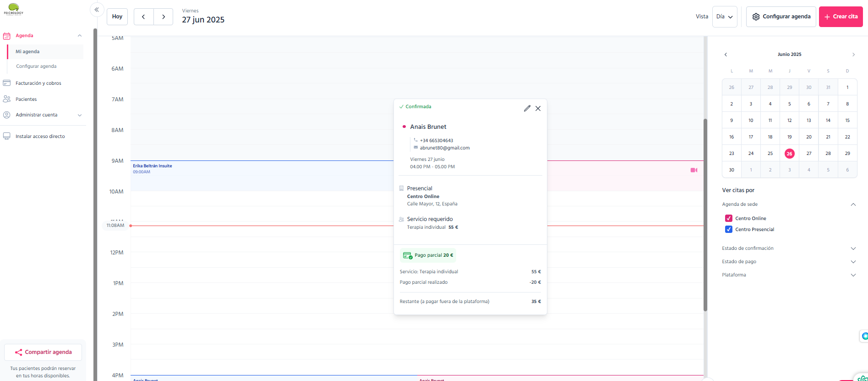Viewport: 868px width, 381px height.
Task: Collapse the Agenda sidebar section
Action: (80, 36)
